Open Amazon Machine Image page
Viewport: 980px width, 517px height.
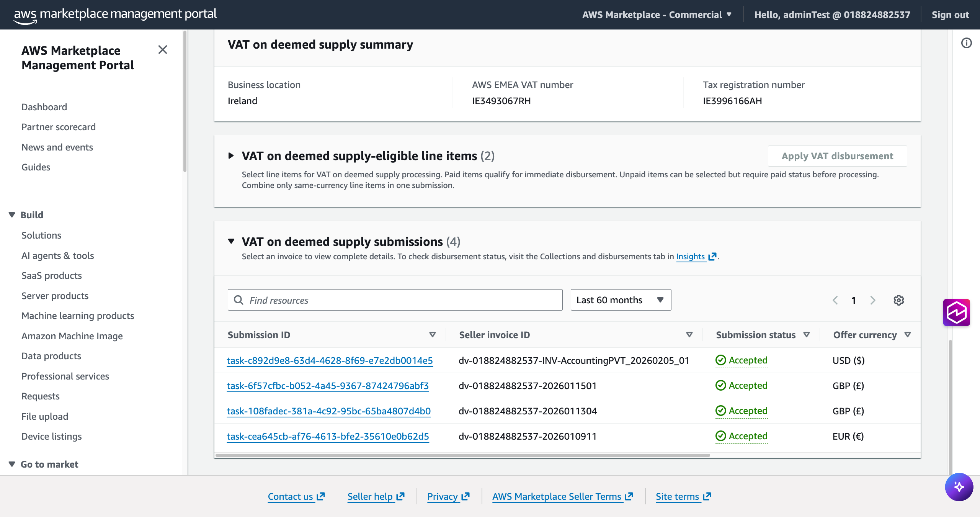point(72,336)
